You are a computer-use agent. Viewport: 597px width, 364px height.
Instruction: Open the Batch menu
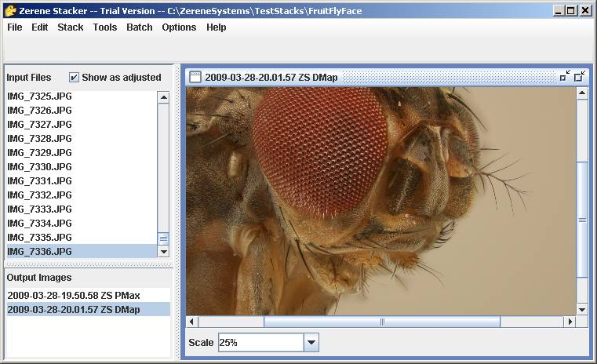coord(140,27)
